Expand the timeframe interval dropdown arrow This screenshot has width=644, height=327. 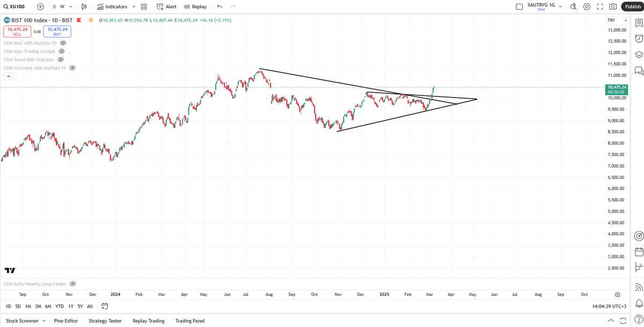[70, 6]
